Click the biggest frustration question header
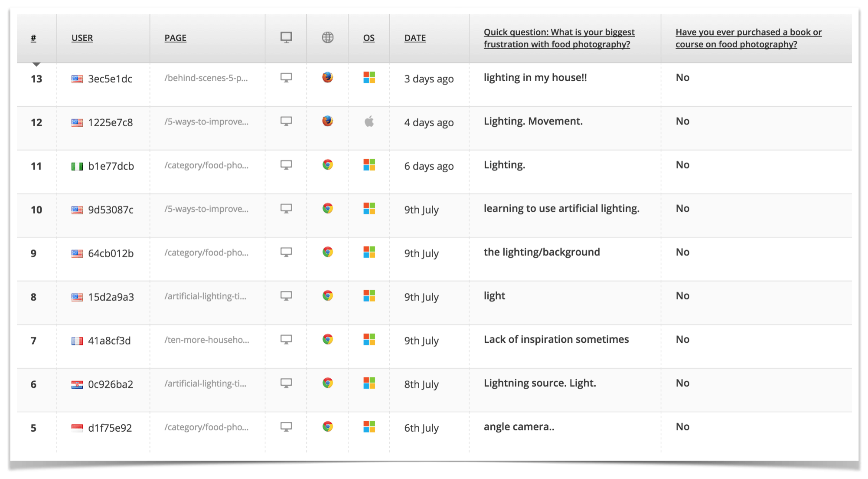This screenshot has height=479, width=868. 558,38
